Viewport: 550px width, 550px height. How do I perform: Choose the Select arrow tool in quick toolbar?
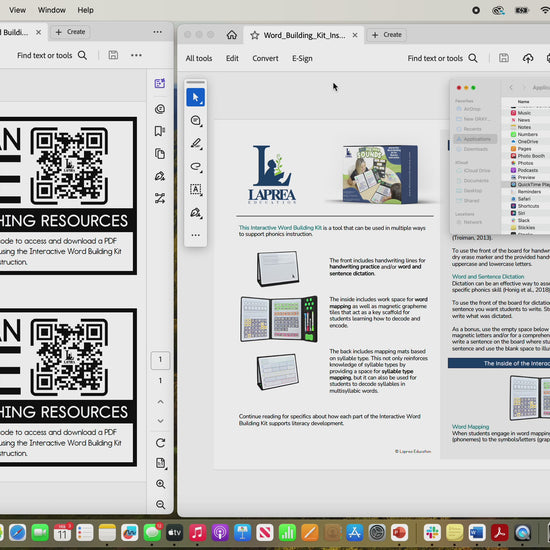click(x=195, y=97)
